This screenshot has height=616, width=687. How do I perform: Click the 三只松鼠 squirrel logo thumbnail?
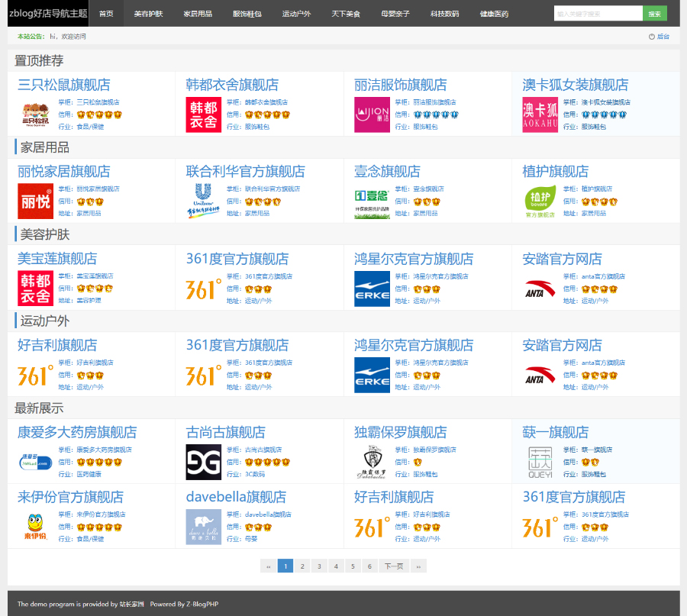pyautogui.click(x=35, y=114)
